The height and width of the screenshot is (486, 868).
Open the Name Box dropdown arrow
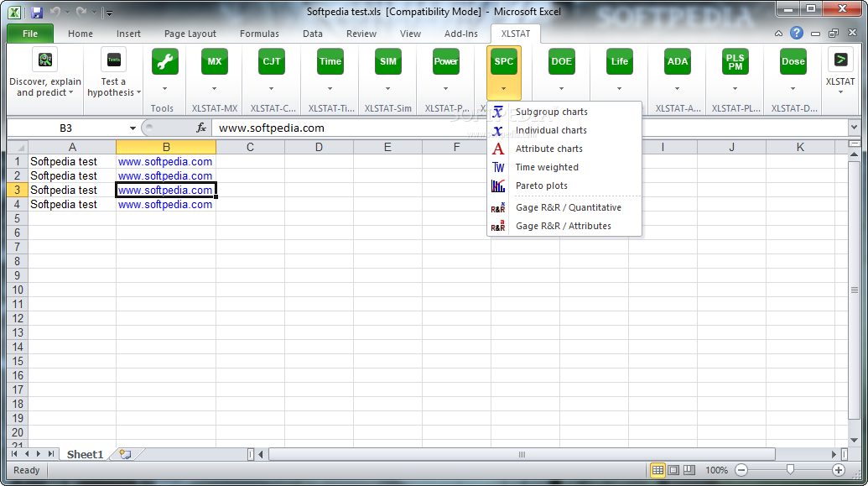tap(133, 128)
